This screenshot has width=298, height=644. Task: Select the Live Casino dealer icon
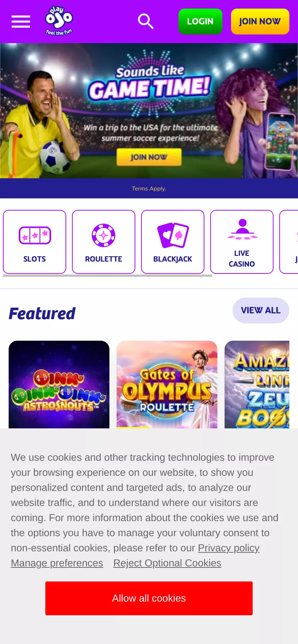click(x=242, y=229)
